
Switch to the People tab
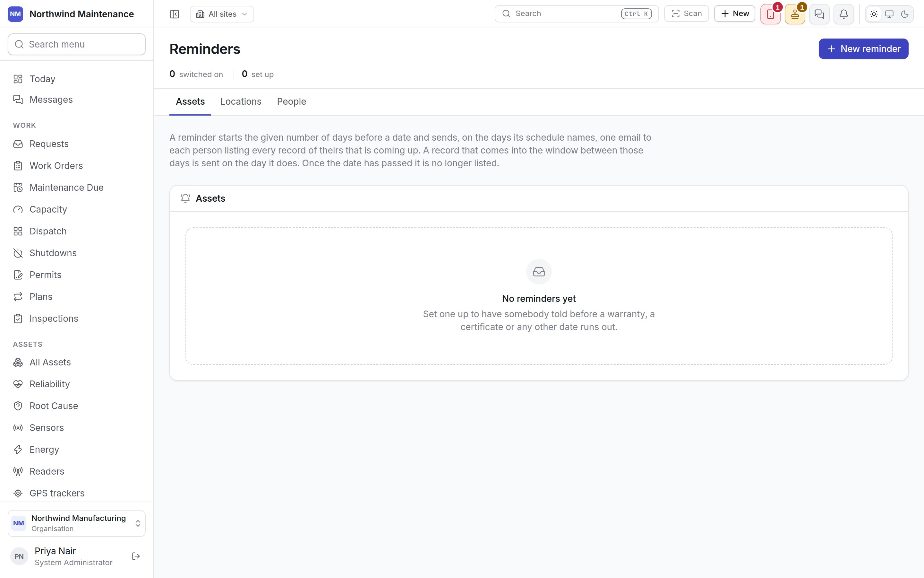291,101
